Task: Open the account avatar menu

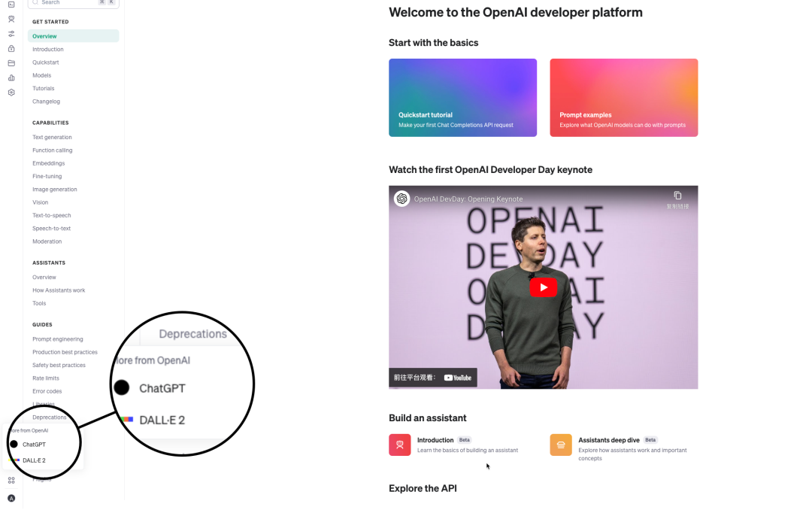Action: coord(11,498)
